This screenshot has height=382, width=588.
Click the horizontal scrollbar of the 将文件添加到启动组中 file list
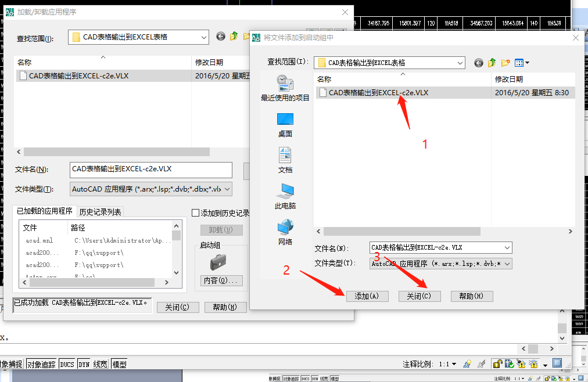point(402,232)
